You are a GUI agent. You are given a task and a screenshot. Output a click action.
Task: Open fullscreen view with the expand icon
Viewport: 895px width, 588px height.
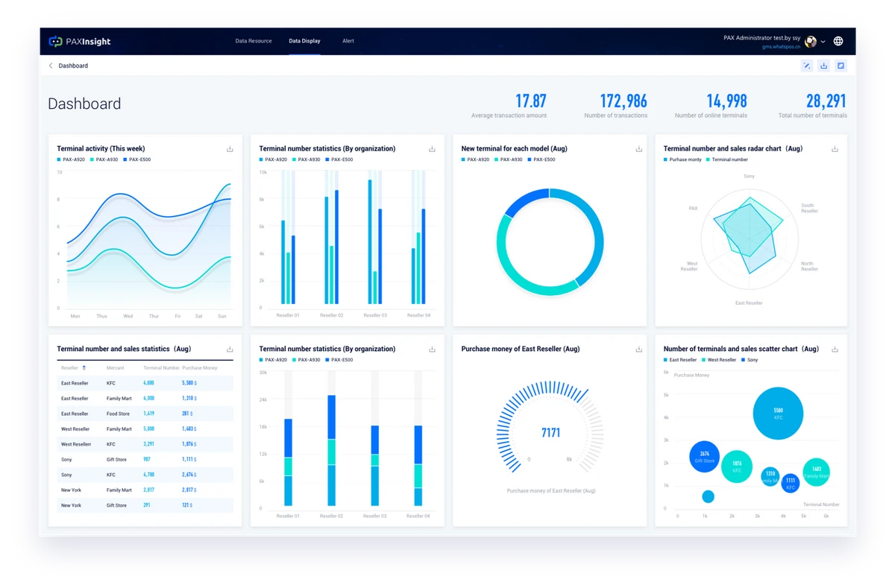(841, 66)
